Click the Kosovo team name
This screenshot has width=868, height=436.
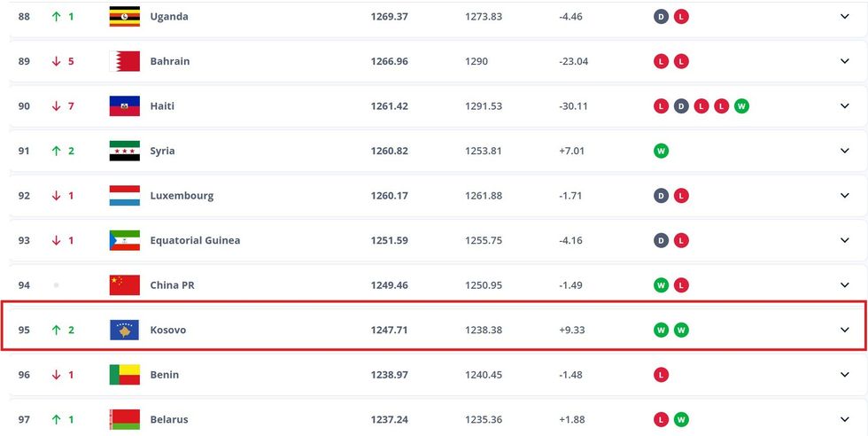[168, 330]
